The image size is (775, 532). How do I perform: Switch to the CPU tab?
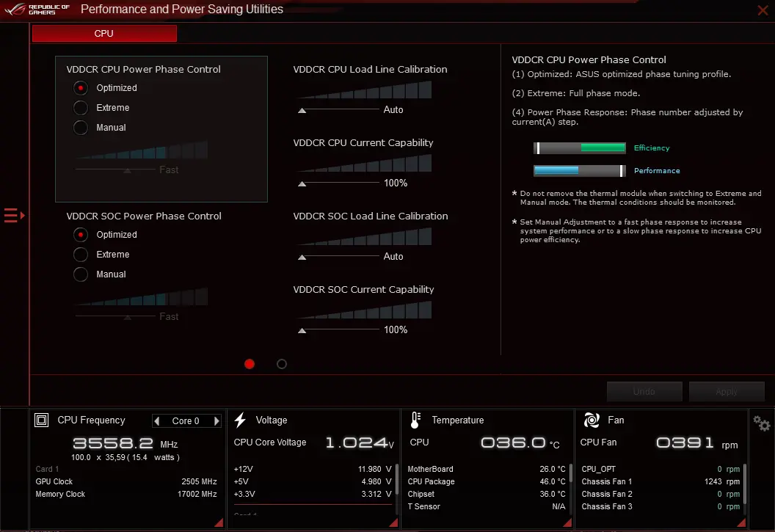coord(104,34)
